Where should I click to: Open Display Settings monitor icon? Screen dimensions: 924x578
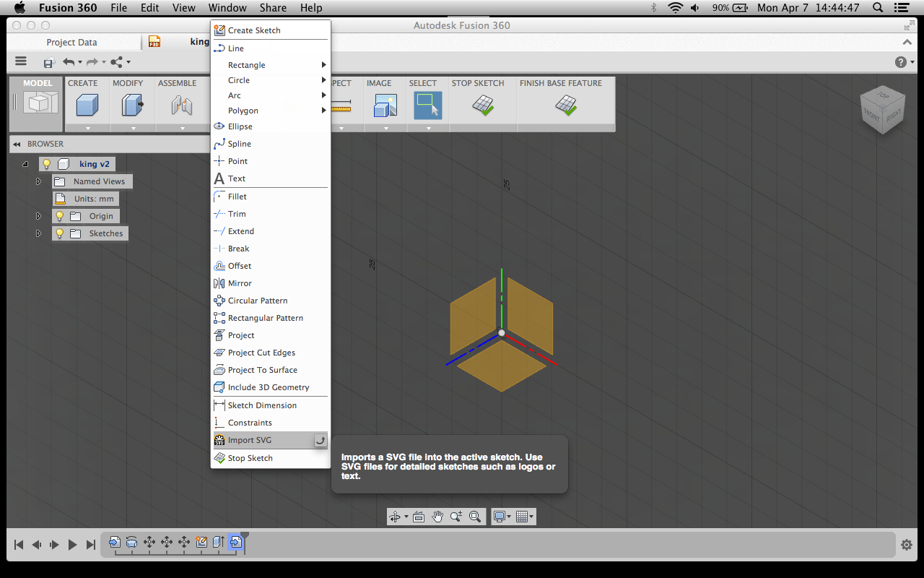point(499,517)
